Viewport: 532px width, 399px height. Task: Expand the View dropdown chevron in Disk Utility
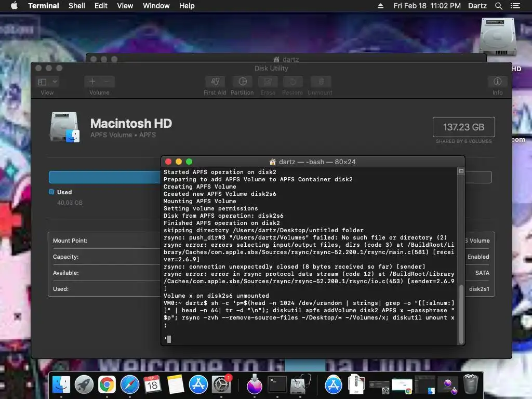click(55, 82)
